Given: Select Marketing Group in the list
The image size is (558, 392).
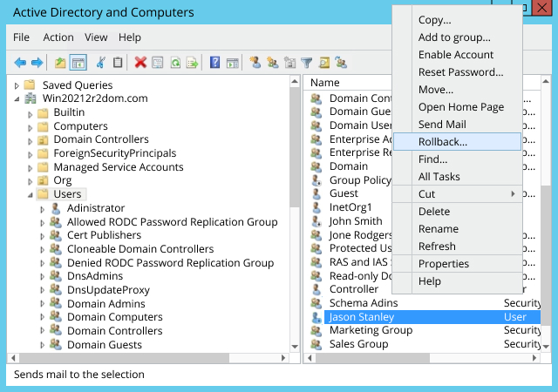Looking at the screenshot, I should [x=371, y=330].
